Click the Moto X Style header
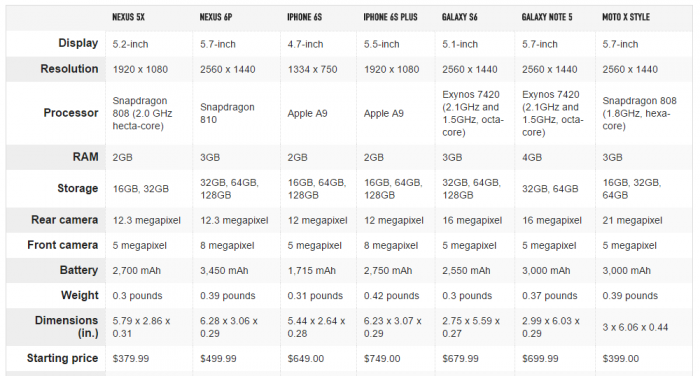 tap(626, 17)
